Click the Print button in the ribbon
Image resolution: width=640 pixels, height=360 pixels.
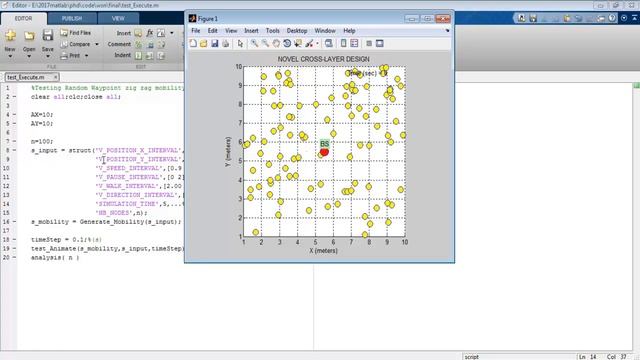[x=70, y=56]
